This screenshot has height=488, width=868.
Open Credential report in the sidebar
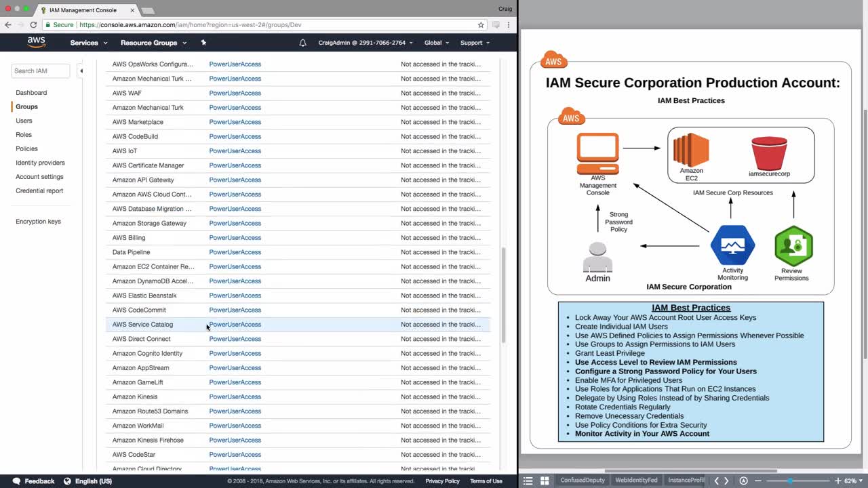(39, 190)
